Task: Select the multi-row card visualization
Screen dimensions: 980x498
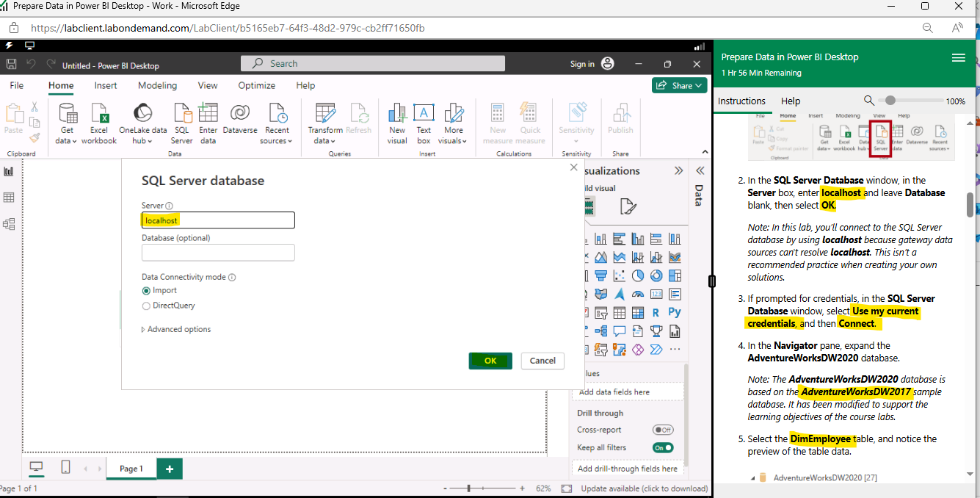Action: 675,295
